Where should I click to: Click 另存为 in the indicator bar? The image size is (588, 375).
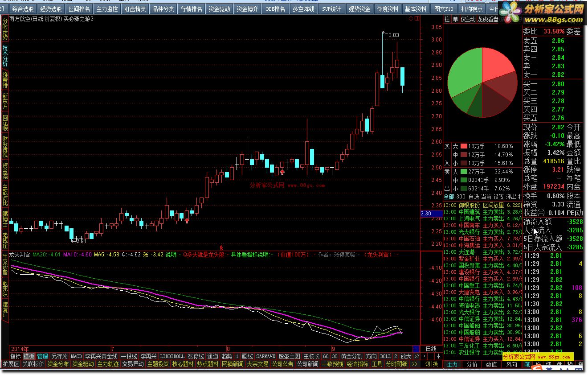click(59, 356)
